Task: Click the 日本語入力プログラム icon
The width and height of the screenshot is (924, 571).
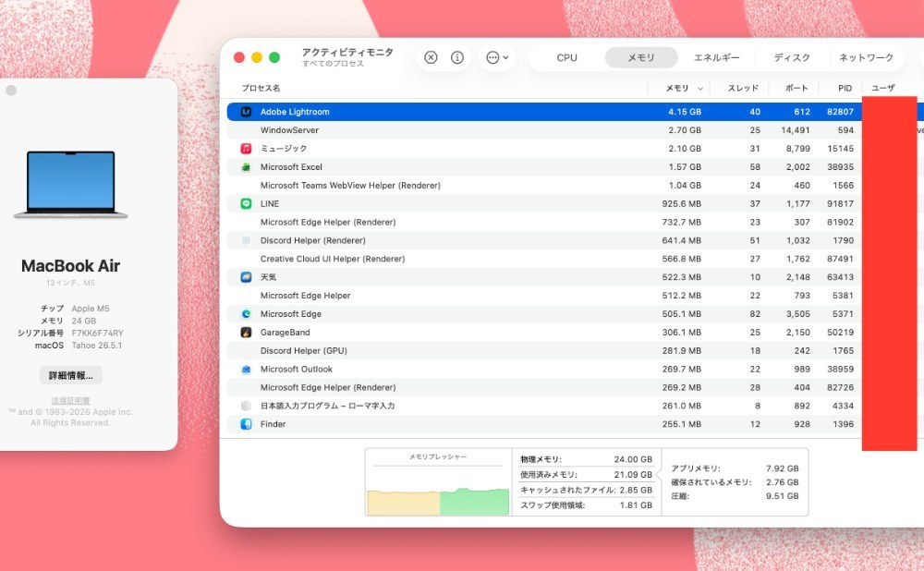Action: (x=247, y=406)
